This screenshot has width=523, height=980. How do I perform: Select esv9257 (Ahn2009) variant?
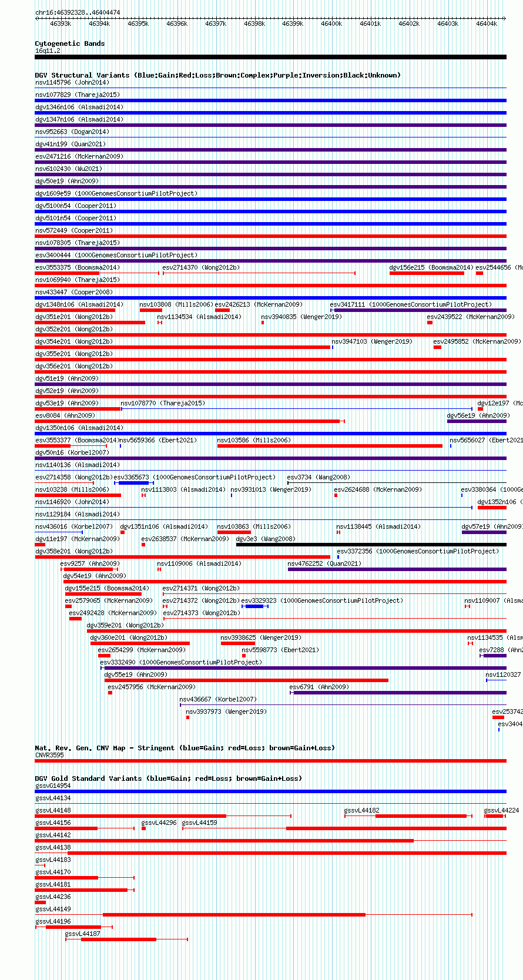(90, 563)
